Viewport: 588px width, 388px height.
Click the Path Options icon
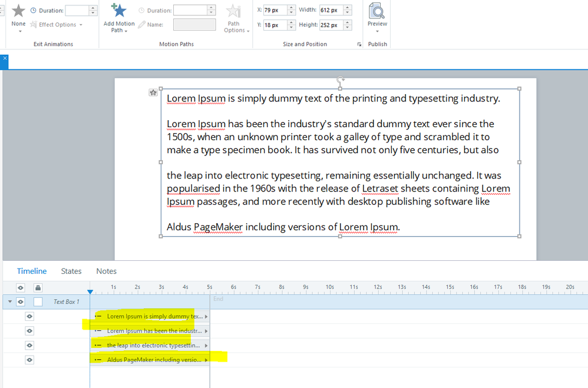[234, 12]
